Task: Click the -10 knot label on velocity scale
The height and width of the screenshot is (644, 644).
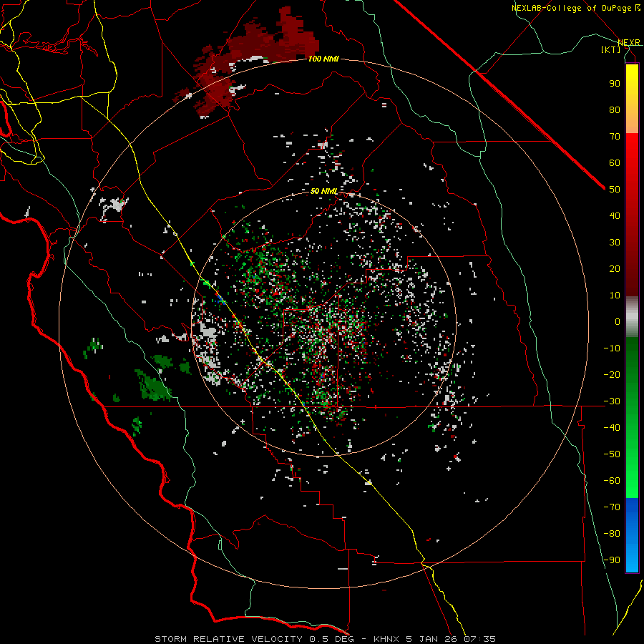Action: coord(612,348)
